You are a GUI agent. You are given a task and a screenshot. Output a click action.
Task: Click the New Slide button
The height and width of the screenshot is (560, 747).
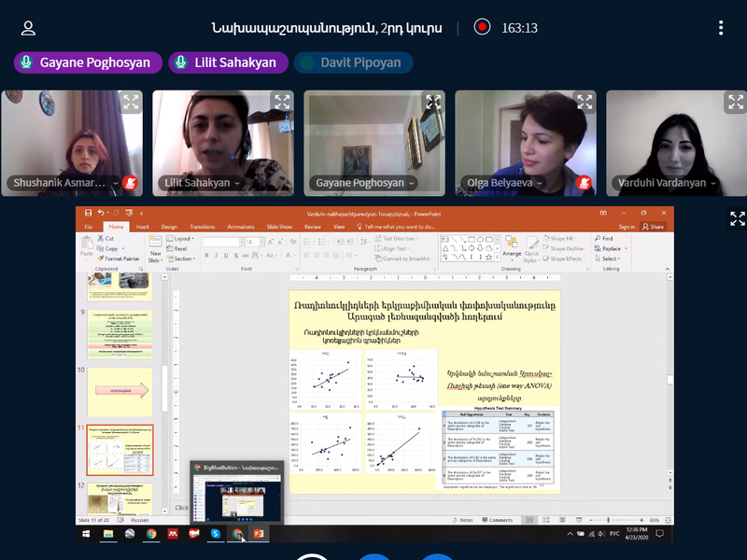click(x=155, y=249)
